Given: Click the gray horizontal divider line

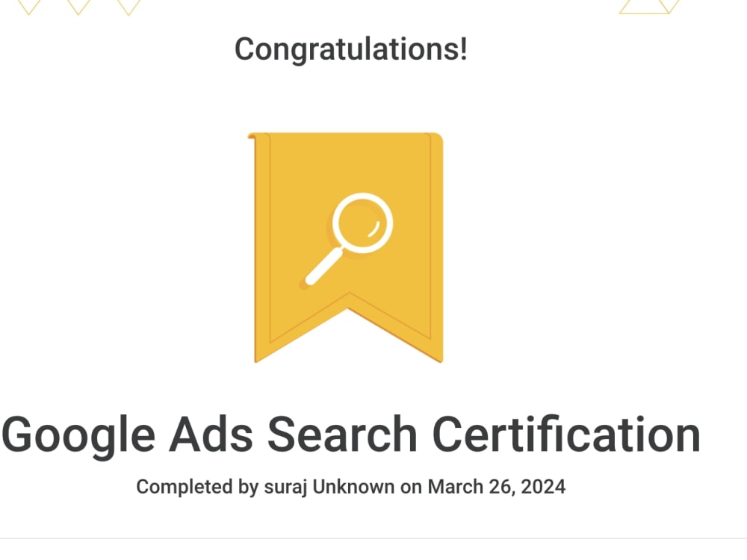Looking at the screenshot, I should [x=373, y=538].
